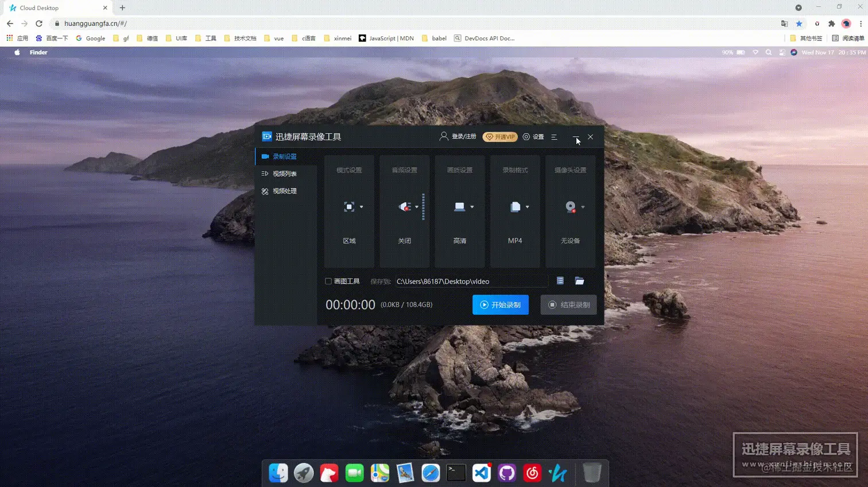
Task: Click the 开通VIP badge
Action: (x=500, y=137)
